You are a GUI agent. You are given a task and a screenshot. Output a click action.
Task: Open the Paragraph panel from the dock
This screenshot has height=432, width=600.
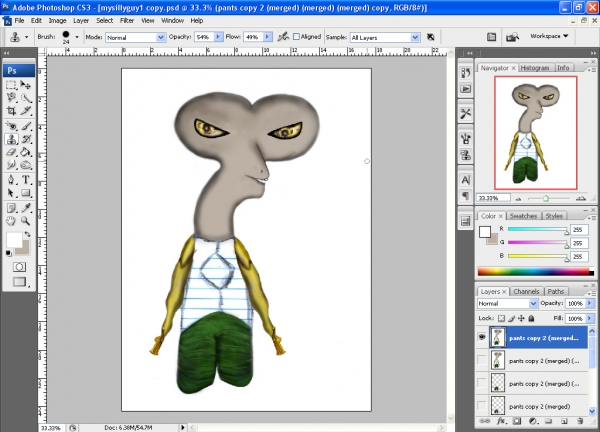(x=466, y=196)
